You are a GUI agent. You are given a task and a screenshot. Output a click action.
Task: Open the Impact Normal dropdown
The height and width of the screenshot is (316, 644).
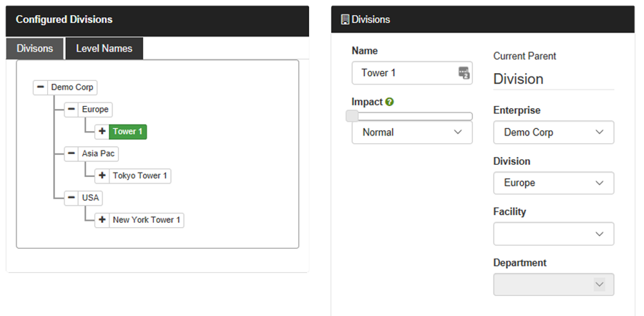[x=412, y=133]
